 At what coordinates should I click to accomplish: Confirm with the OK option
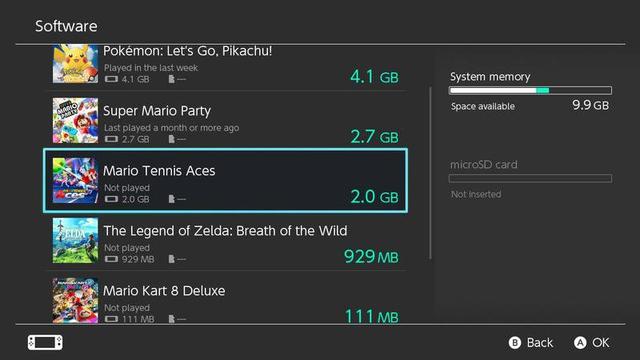click(601, 342)
